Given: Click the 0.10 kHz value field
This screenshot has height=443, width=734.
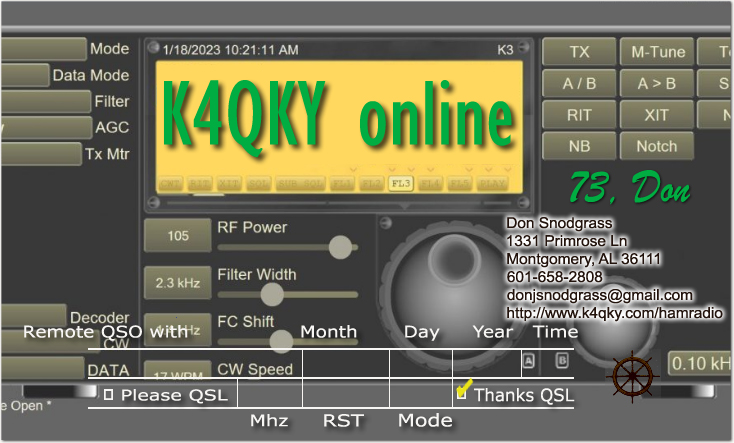Looking at the screenshot, I should (700, 363).
